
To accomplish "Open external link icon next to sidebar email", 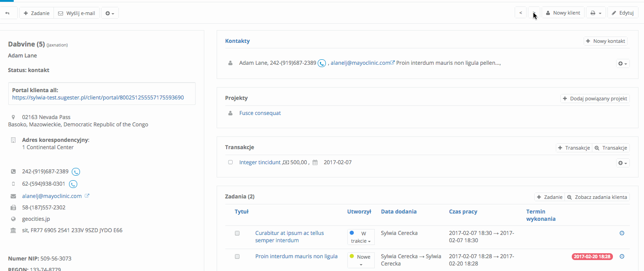I will pos(87,196).
